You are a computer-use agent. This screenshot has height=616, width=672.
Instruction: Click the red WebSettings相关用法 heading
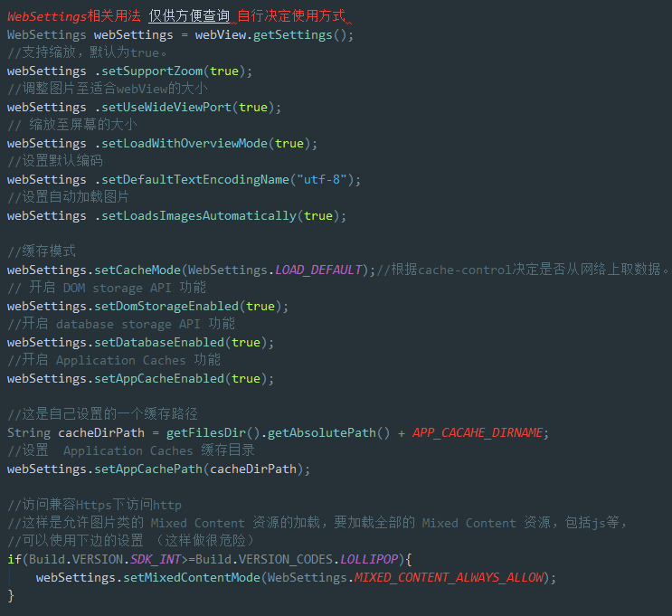click(74, 16)
